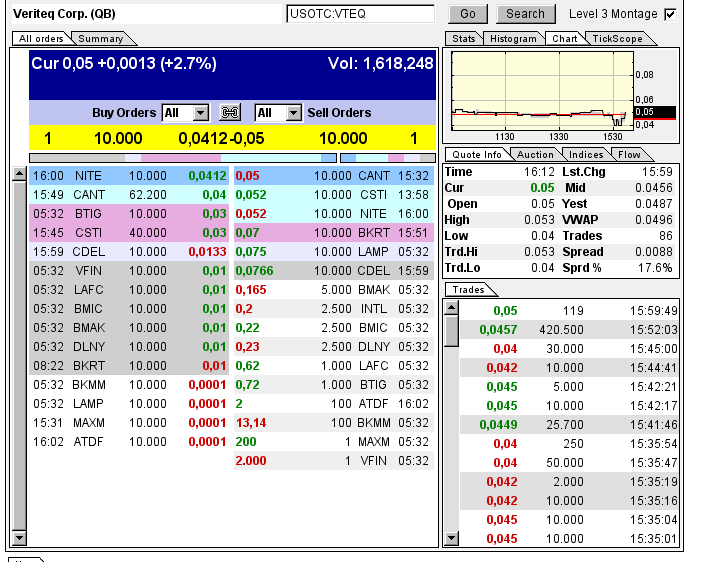Show the Auction tab

point(535,155)
